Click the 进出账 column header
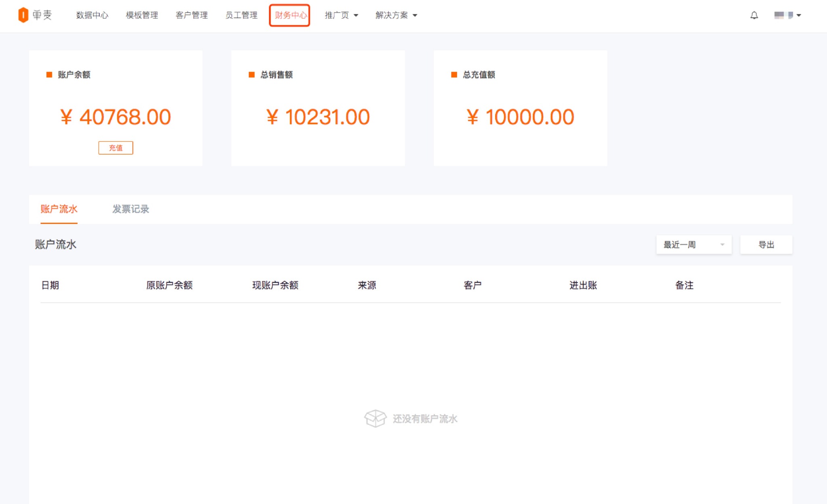This screenshot has width=827, height=504. (x=583, y=285)
